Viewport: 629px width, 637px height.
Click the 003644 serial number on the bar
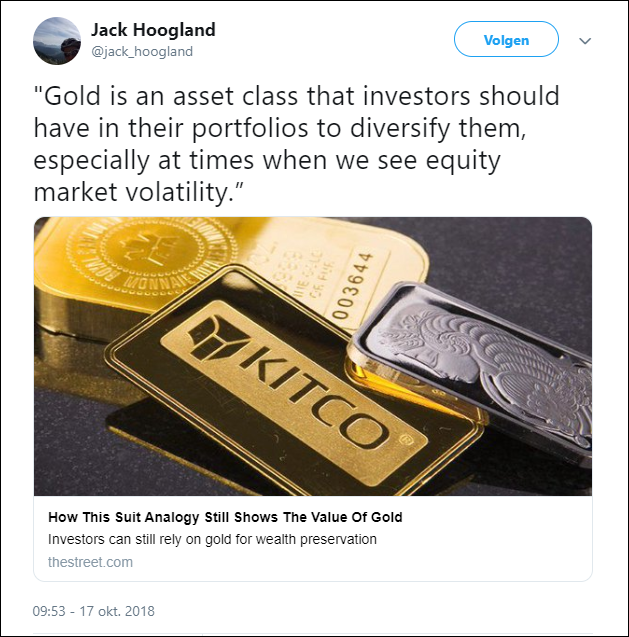tap(352, 286)
